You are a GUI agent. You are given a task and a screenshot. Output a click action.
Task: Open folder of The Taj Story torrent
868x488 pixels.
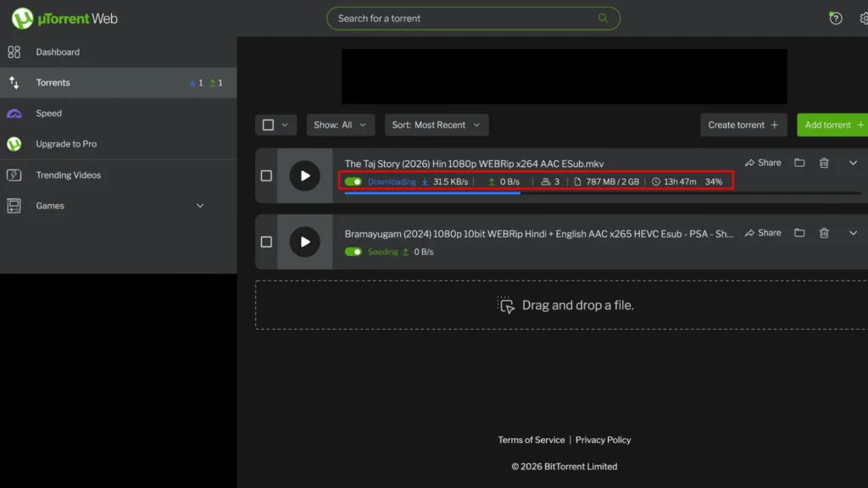pos(799,163)
